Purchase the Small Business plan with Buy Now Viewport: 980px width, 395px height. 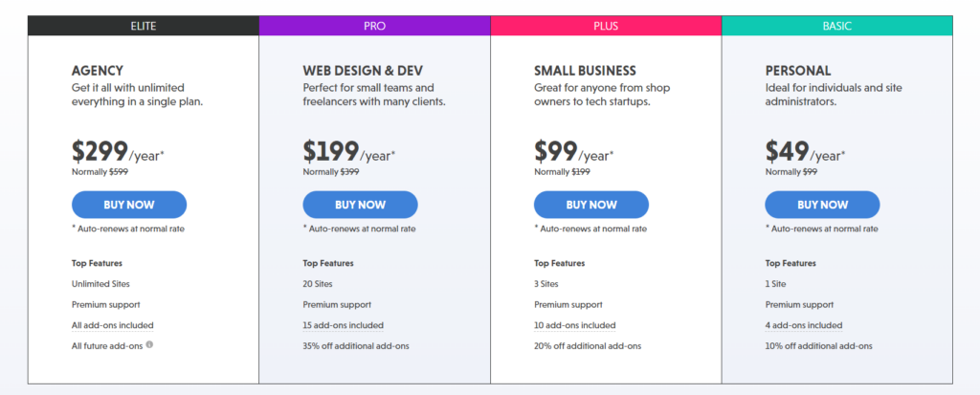[x=591, y=205]
